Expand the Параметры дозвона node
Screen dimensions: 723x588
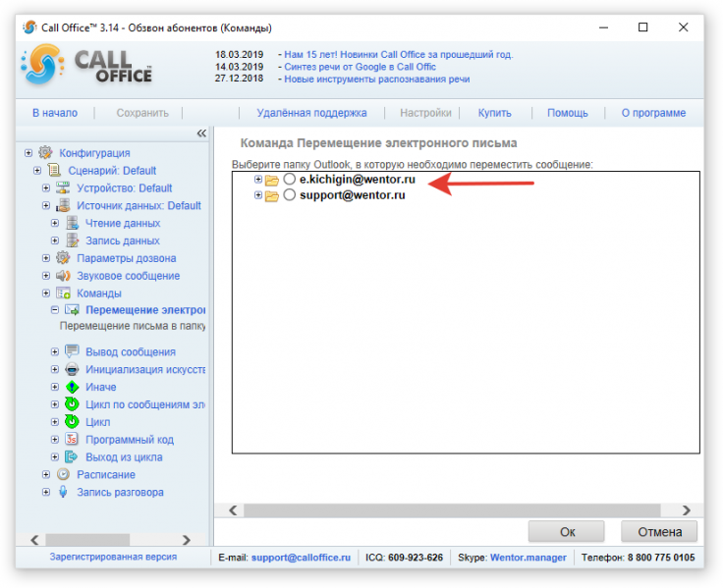click(x=46, y=258)
